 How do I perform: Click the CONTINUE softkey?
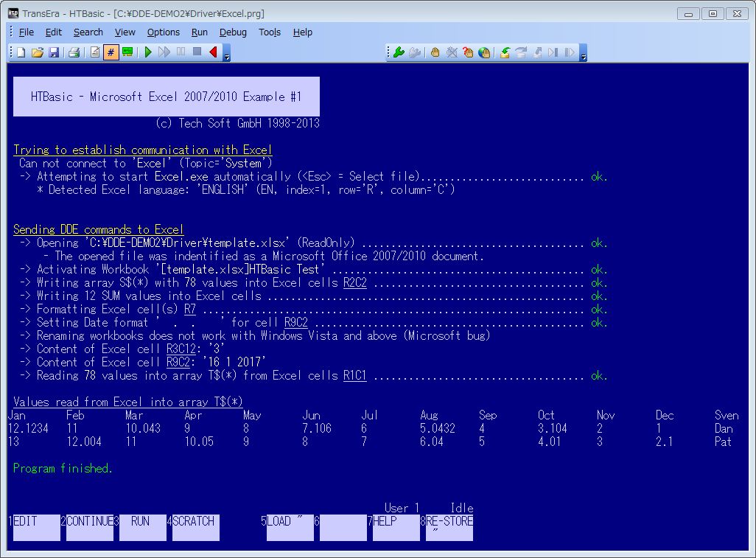pos(90,527)
